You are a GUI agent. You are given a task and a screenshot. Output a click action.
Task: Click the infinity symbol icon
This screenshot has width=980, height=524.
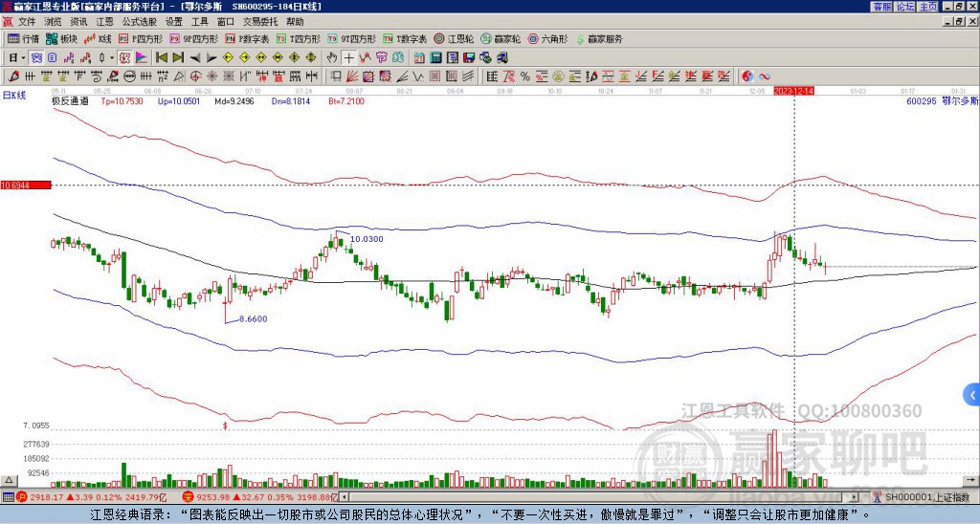[x=765, y=76]
